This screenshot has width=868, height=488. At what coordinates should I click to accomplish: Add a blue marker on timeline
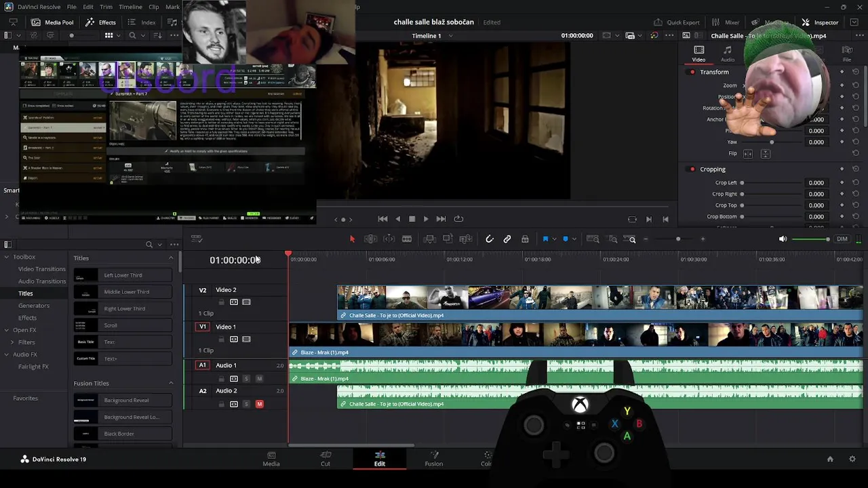pyautogui.click(x=566, y=239)
